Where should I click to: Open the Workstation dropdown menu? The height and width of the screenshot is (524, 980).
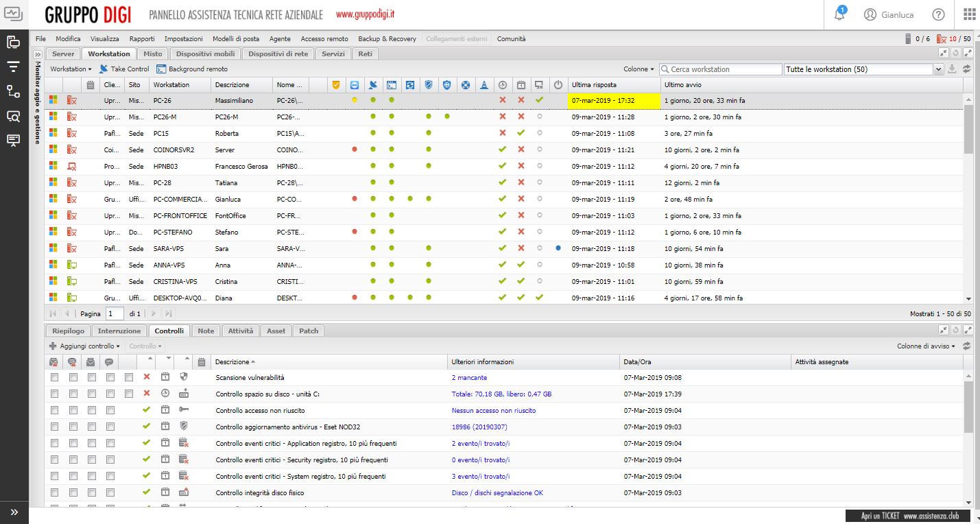pos(71,69)
